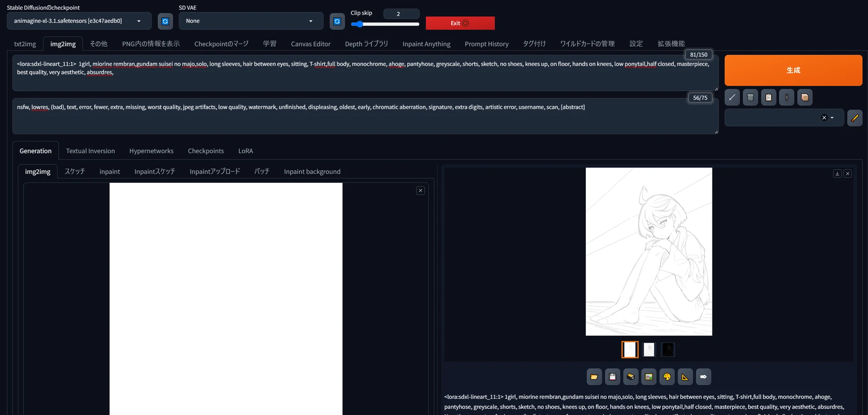
Task: Switch to the Inpaint Anything tab
Action: [x=426, y=44]
